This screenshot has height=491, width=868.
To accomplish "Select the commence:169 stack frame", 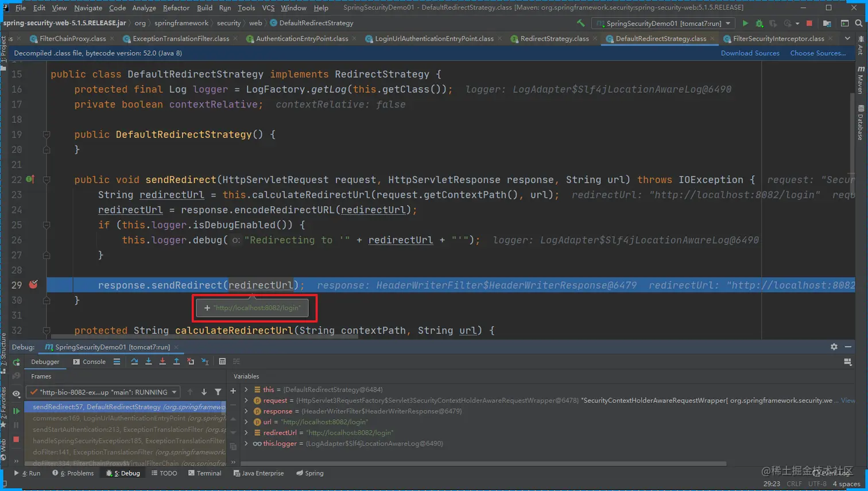I will pyautogui.click(x=126, y=418).
